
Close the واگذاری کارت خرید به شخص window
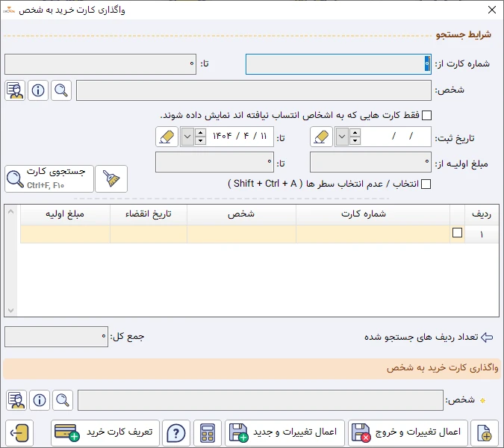click(492, 10)
